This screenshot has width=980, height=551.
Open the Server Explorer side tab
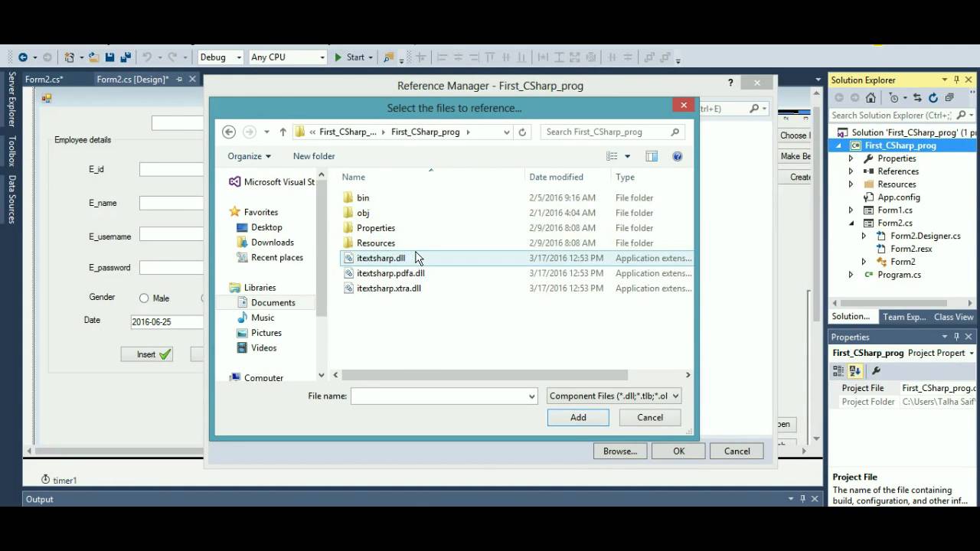pyautogui.click(x=11, y=99)
